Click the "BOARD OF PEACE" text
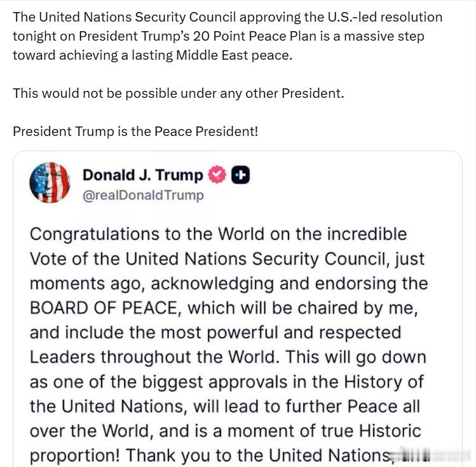Viewport: 476px width, 467px height. [x=103, y=308]
